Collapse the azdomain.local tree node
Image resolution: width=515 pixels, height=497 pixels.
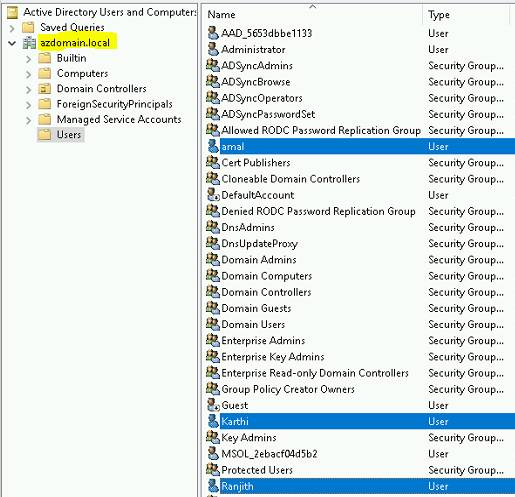(12, 43)
